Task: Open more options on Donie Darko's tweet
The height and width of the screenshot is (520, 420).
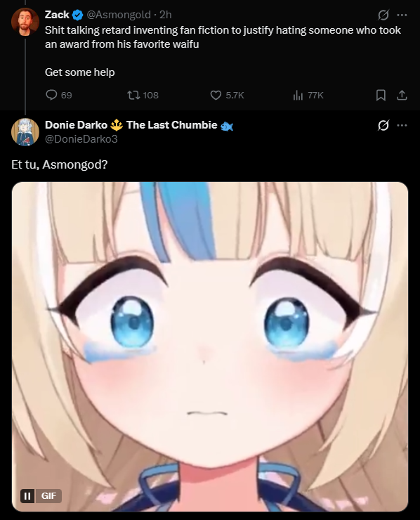Action: (402, 125)
